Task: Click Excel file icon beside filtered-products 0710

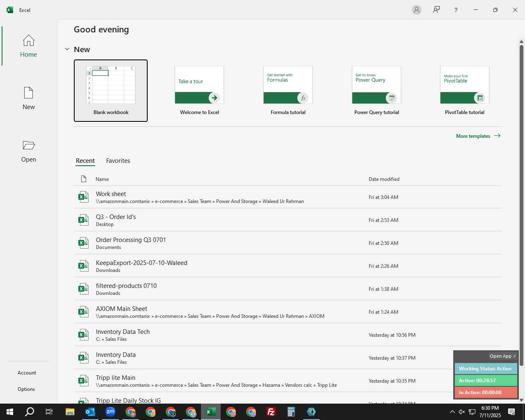Action: (x=83, y=289)
